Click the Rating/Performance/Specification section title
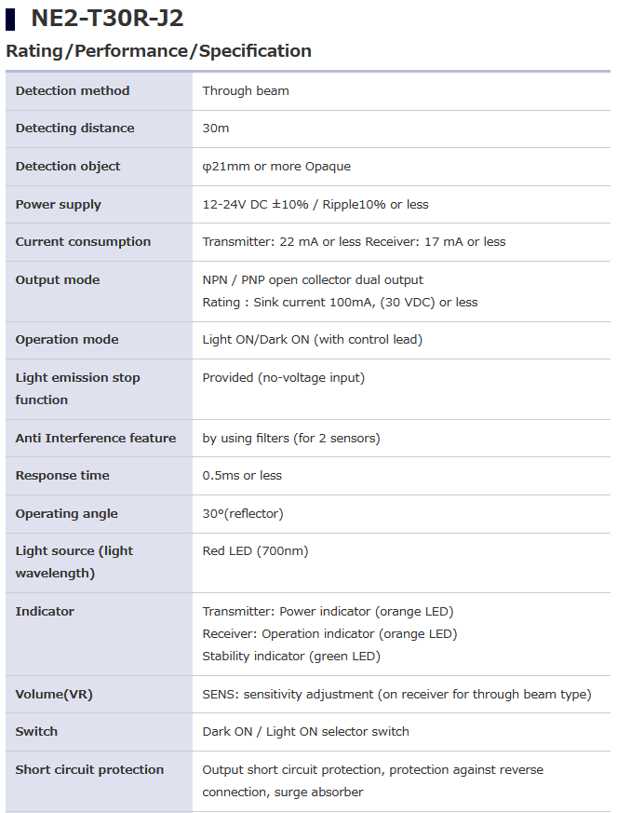Viewport: 644px width, 813px height. [x=158, y=51]
